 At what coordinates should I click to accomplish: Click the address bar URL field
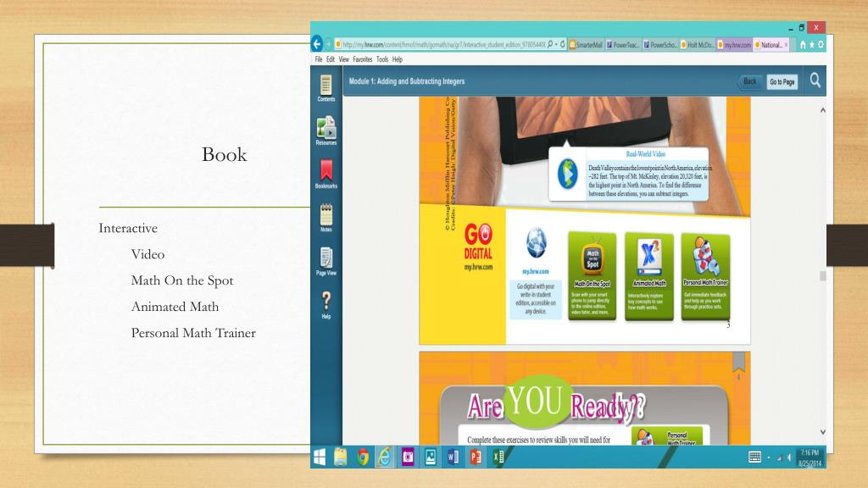[443, 44]
